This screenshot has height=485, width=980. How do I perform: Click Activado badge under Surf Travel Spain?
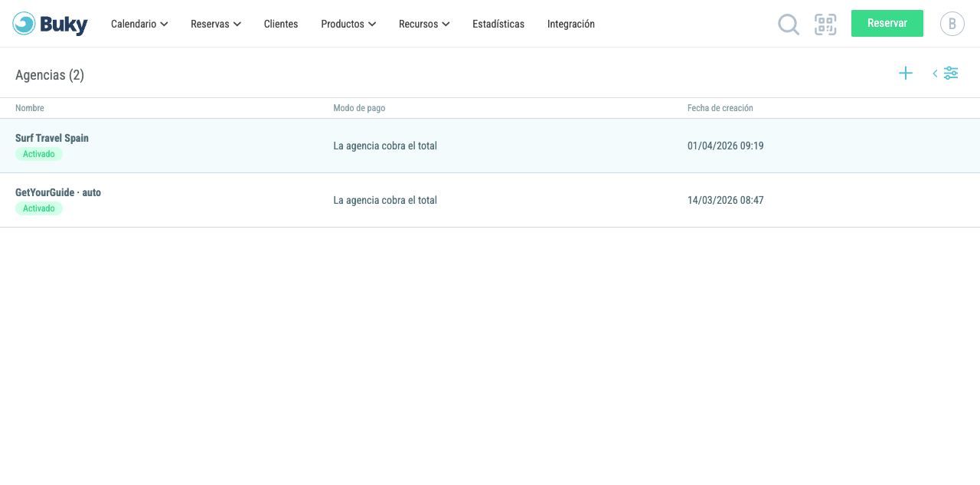39,154
